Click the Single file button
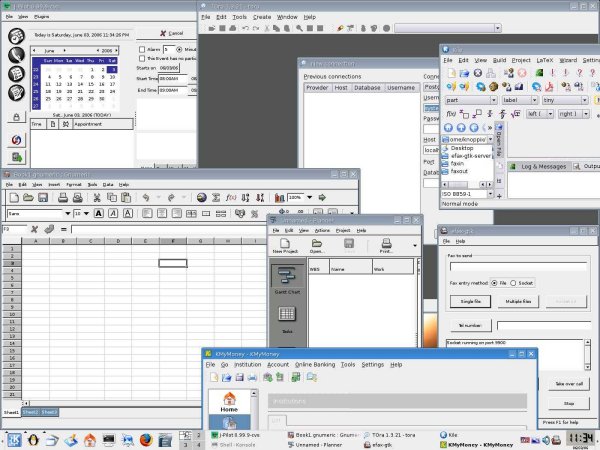The width and height of the screenshot is (600, 450). [x=470, y=301]
